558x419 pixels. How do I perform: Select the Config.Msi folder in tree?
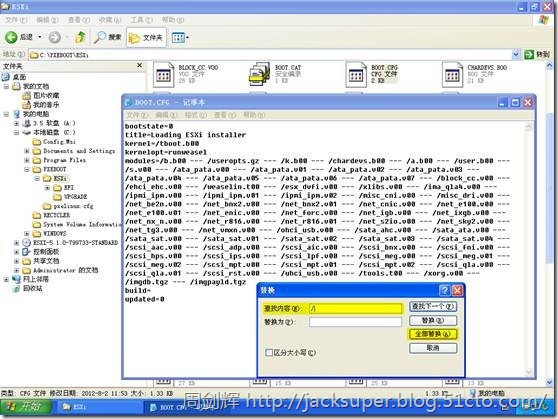pyautogui.click(x=54, y=142)
